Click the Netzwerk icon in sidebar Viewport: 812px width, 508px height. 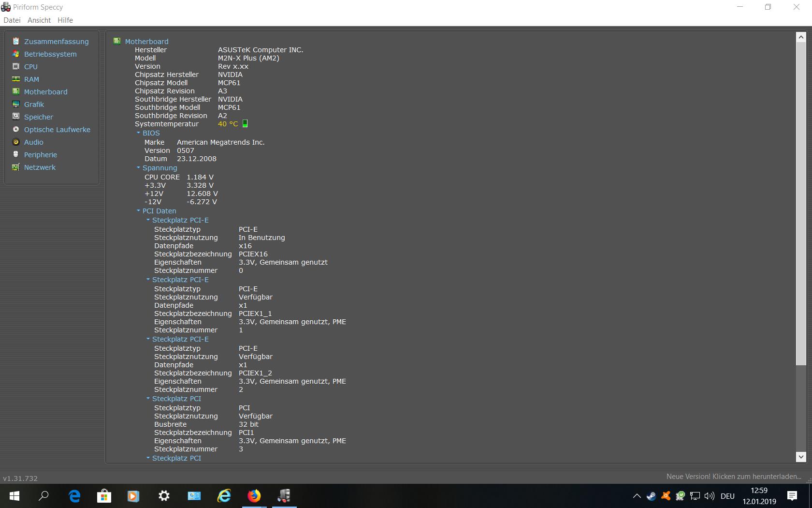pyautogui.click(x=16, y=167)
